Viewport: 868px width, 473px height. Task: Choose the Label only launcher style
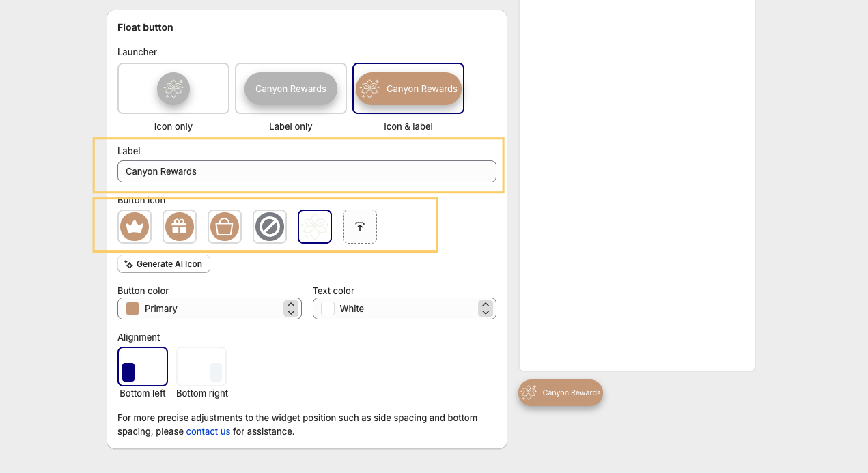(x=291, y=89)
